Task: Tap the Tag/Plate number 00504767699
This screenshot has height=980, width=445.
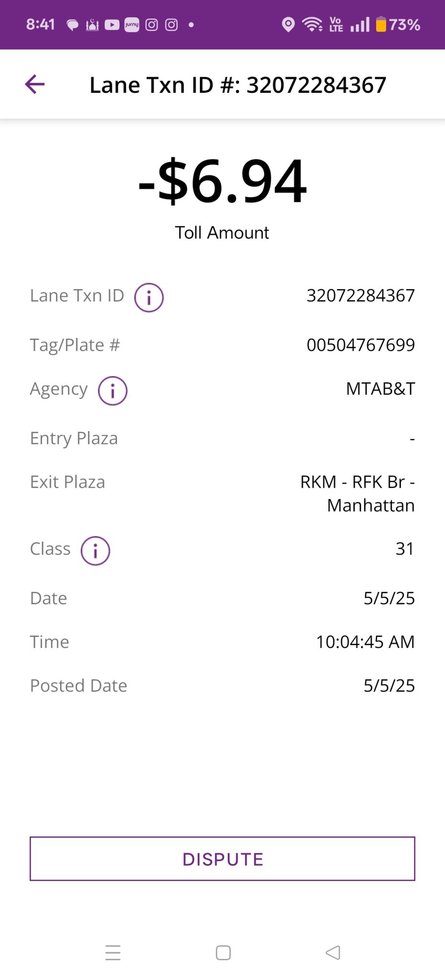Action: coord(361,345)
